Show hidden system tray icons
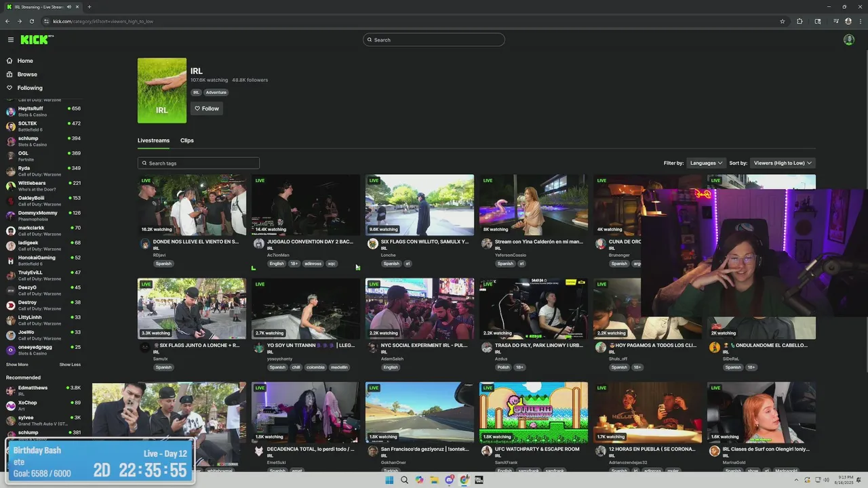 click(x=797, y=480)
